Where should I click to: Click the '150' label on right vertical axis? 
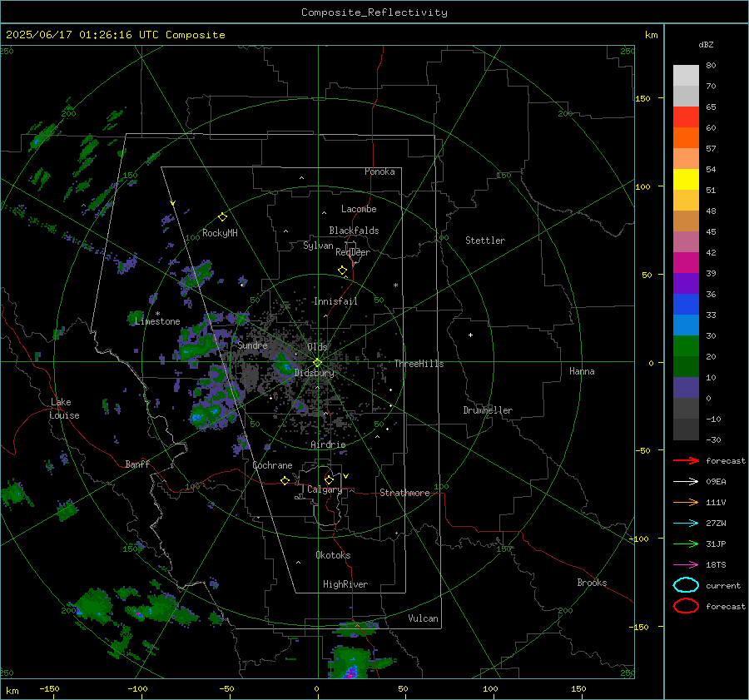tap(643, 98)
